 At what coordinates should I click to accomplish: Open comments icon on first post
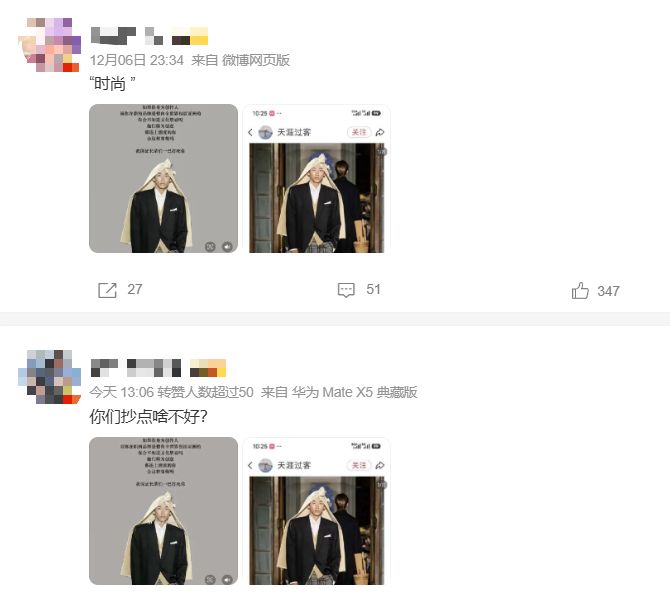tap(346, 290)
